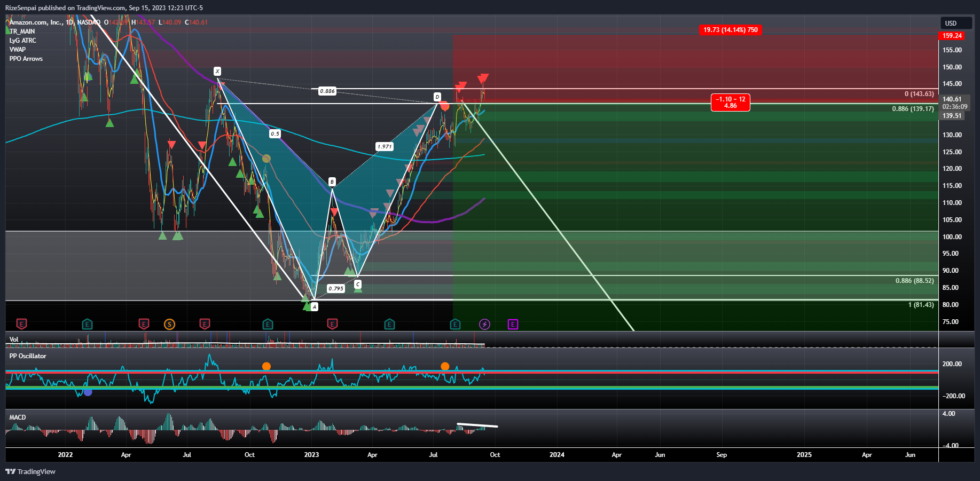Open the red earnings marker for late April 2022
The image size is (980, 481).
click(144, 324)
